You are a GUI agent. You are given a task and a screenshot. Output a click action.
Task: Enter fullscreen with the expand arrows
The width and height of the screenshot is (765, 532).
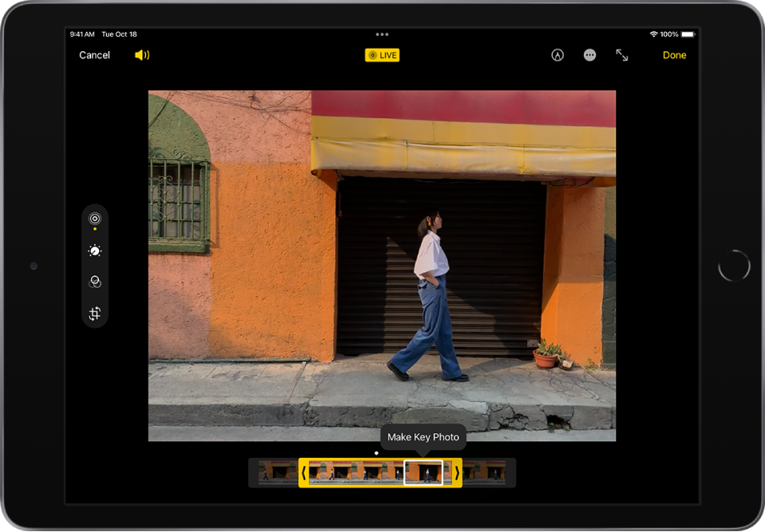click(x=622, y=54)
